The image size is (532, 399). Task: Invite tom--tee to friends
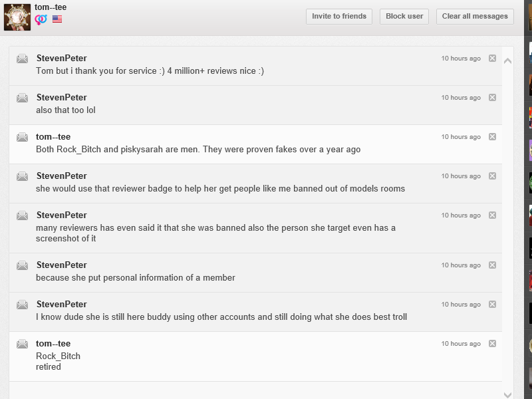click(339, 16)
